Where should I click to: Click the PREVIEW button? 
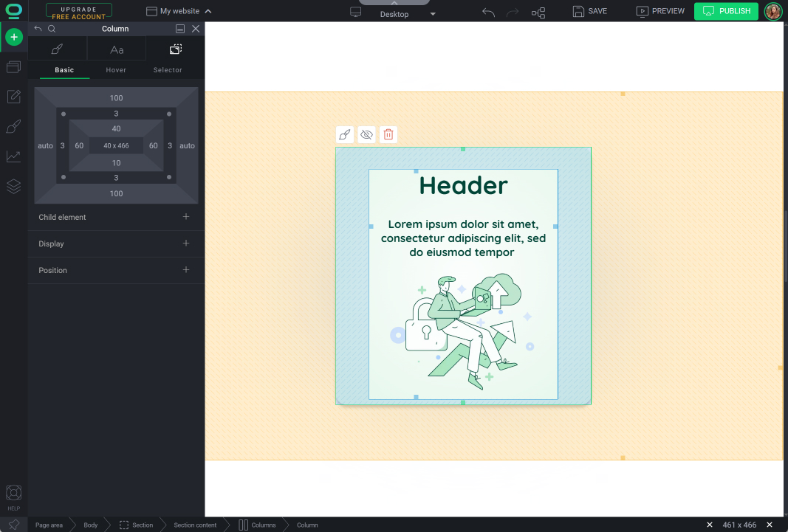click(x=660, y=11)
